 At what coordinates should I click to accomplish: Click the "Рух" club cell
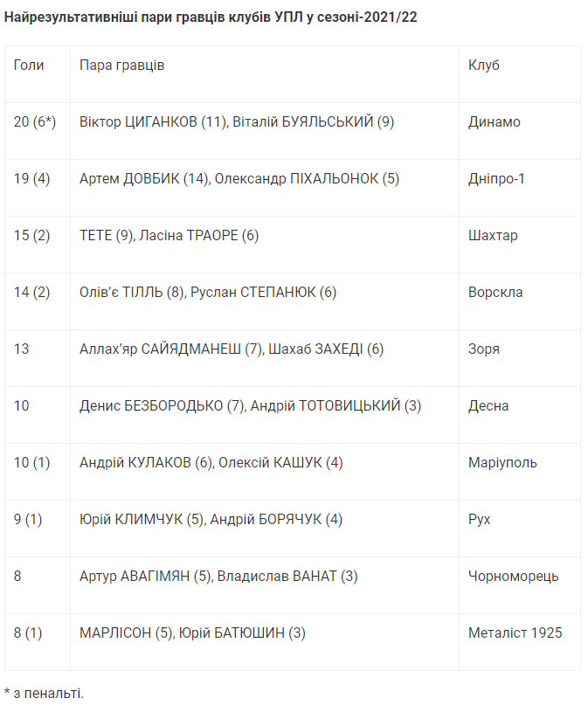click(x=480, y=520)
